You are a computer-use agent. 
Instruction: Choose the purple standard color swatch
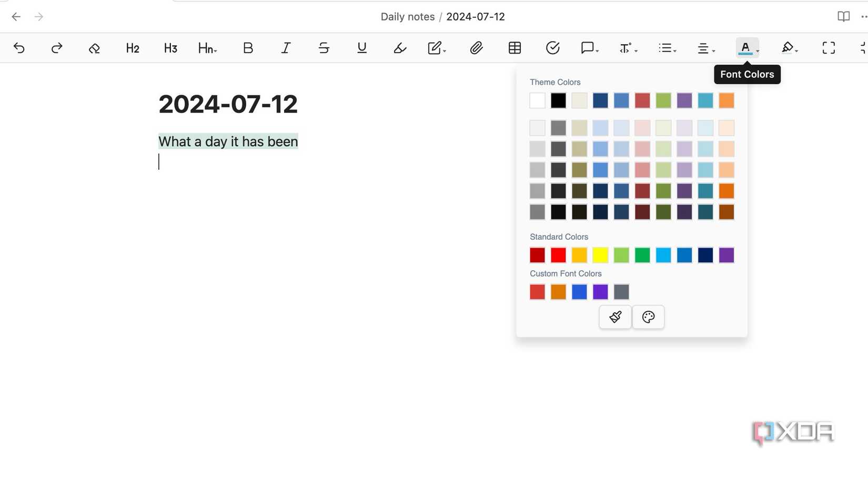tap(726, 255)
